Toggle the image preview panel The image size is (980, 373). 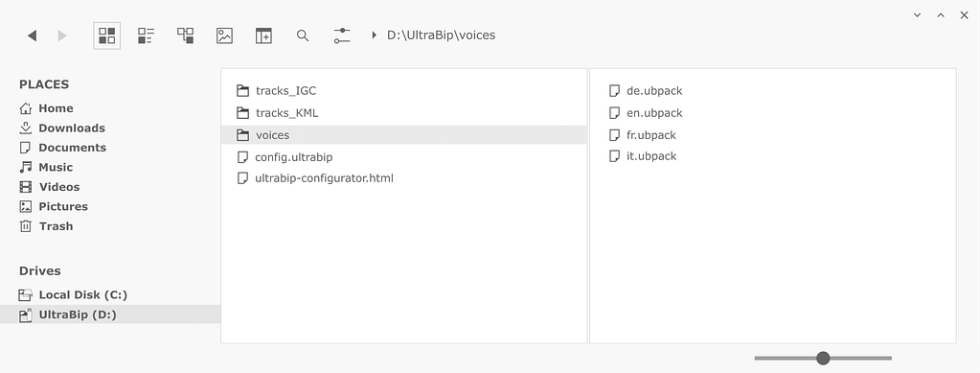pyautogui.click(x=224, y=35)
